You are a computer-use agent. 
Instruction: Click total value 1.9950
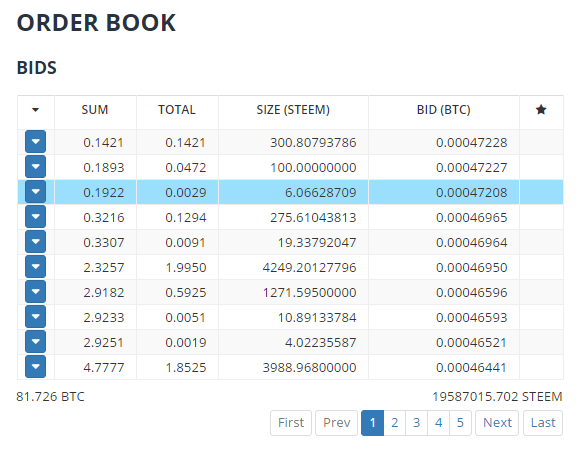(186, 267)
